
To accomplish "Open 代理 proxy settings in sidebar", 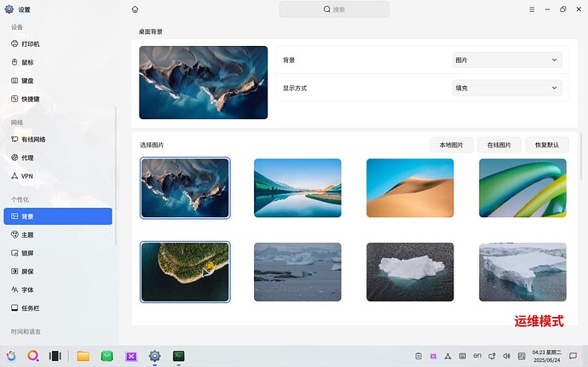I will (x=58, y=158).
